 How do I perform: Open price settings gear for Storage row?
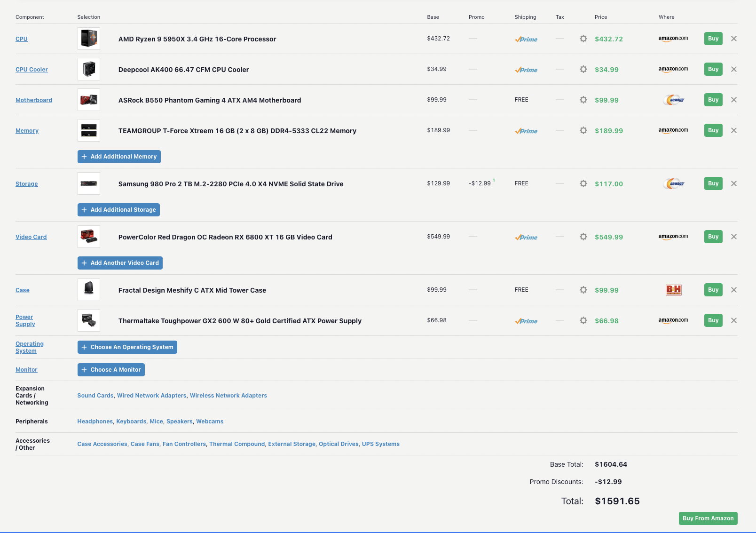click(x=583, y=183)
